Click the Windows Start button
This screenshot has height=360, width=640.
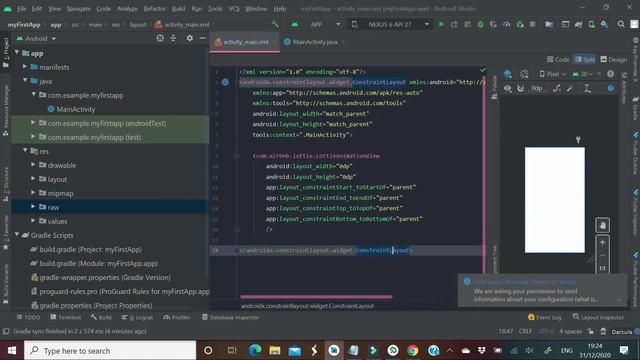[x=12, y=350]
